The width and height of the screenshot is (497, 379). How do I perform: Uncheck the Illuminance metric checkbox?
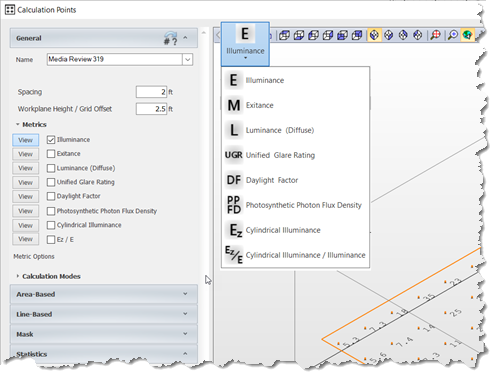[51, 140]
